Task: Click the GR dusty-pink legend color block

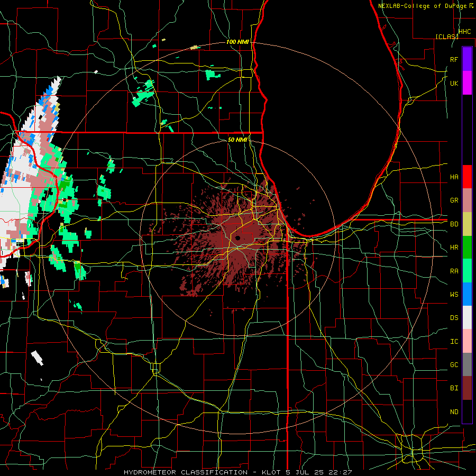Action: click(x=467, y=200)
